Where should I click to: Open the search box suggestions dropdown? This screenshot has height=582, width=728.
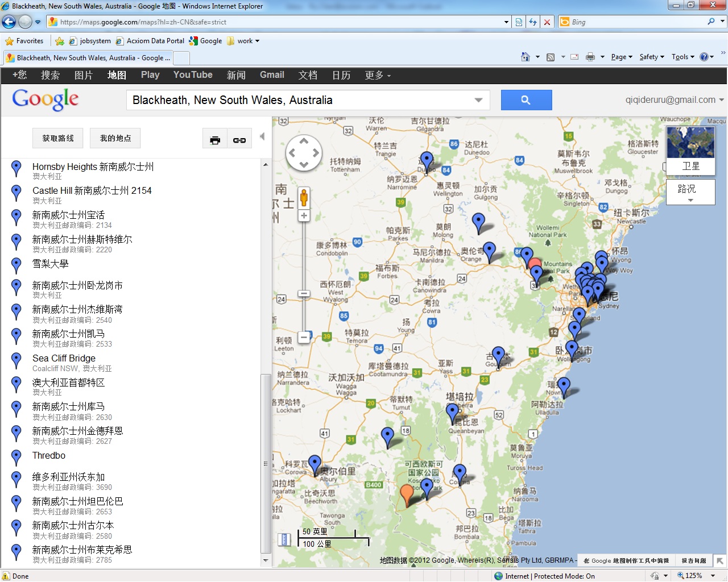[x=479, y=100]
